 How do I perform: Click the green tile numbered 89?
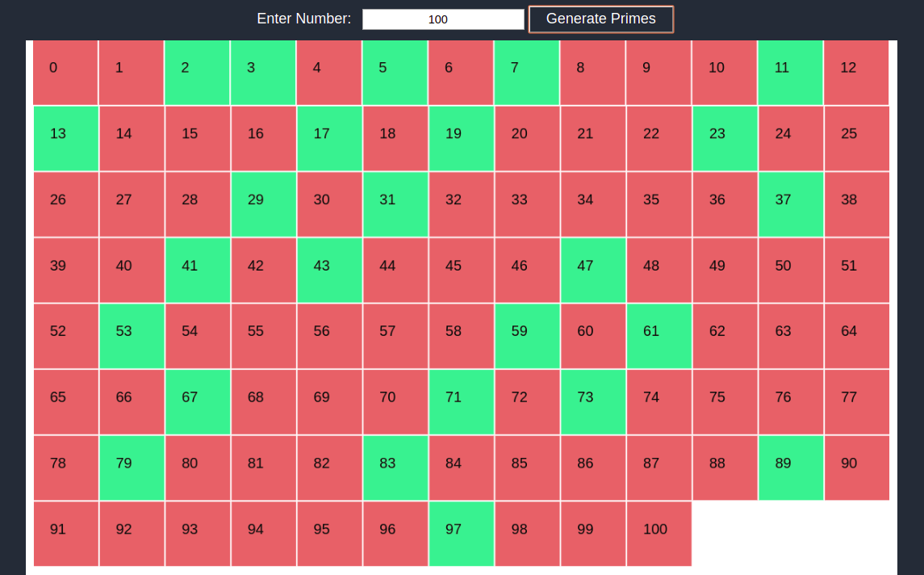tap(791, 468)
